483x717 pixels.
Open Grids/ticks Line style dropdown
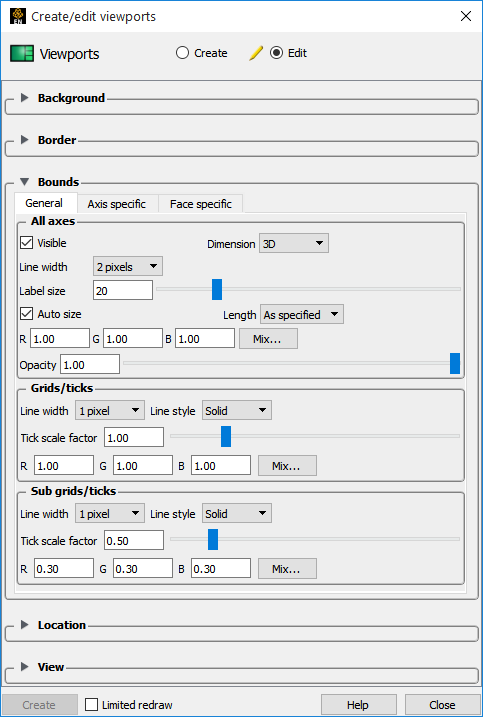236,411
